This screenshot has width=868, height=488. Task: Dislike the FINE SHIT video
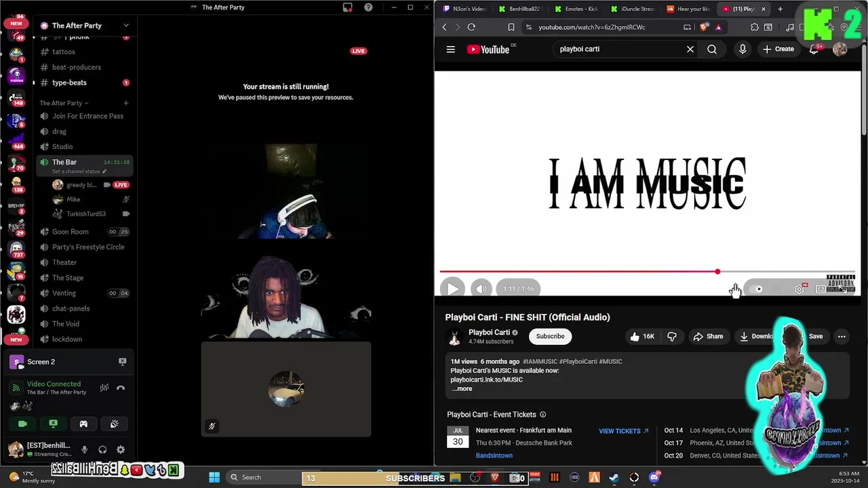[x=672, y=336]
